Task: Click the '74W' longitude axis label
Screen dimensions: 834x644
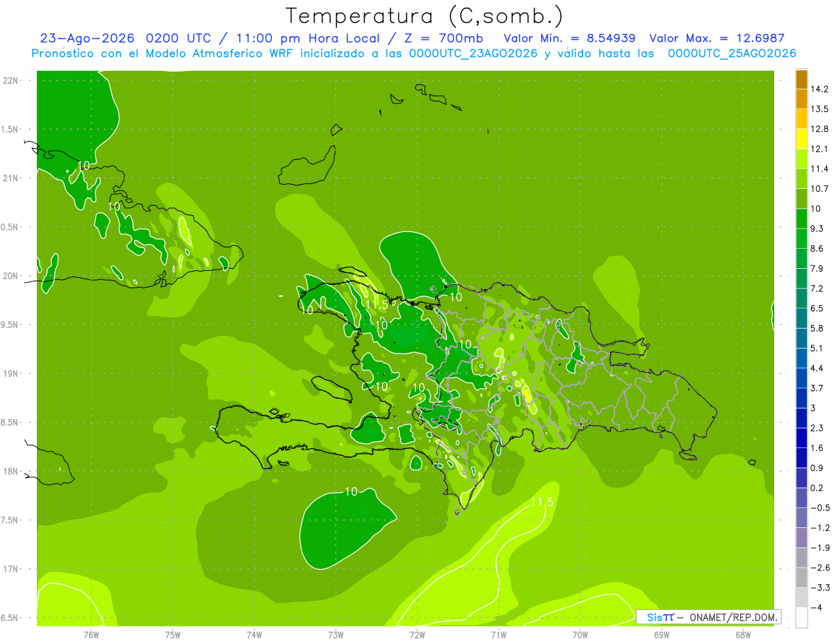Action: point(254,634)
